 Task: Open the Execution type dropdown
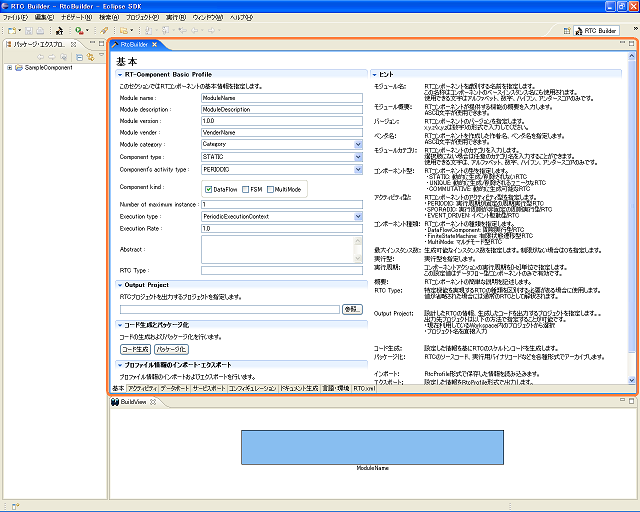[358, 216]
